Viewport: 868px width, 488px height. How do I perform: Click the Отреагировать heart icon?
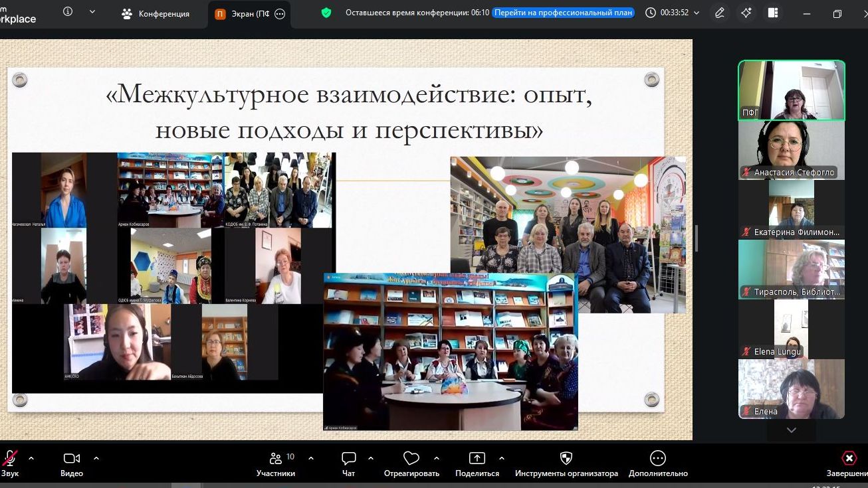click(411, 463)
